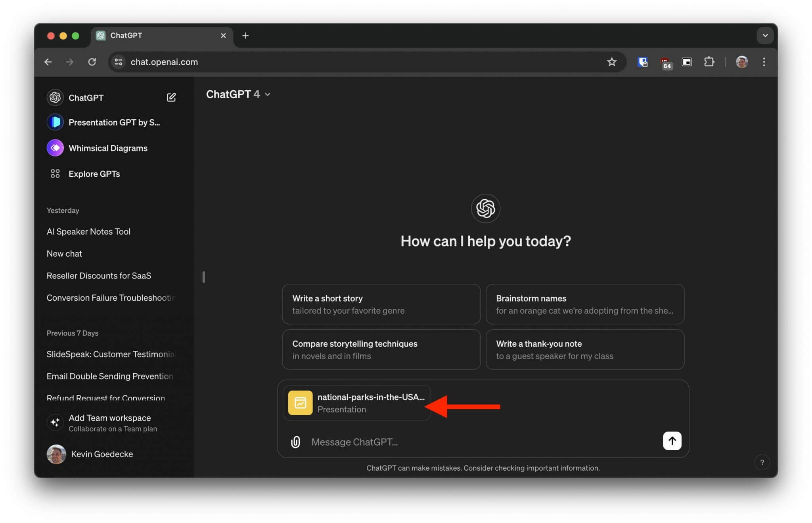Open Chrome's three-dot menu
812x523 pixels.
pos(764,62)
